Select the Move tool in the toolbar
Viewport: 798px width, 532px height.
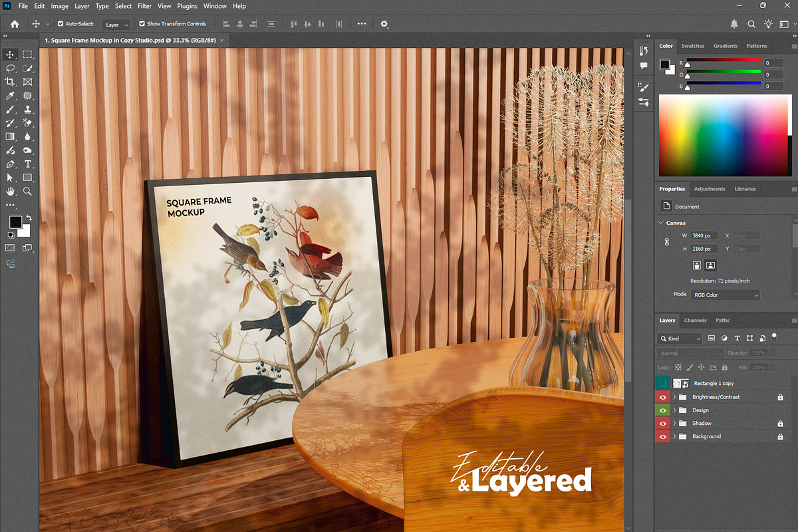(x=10, y=55)
